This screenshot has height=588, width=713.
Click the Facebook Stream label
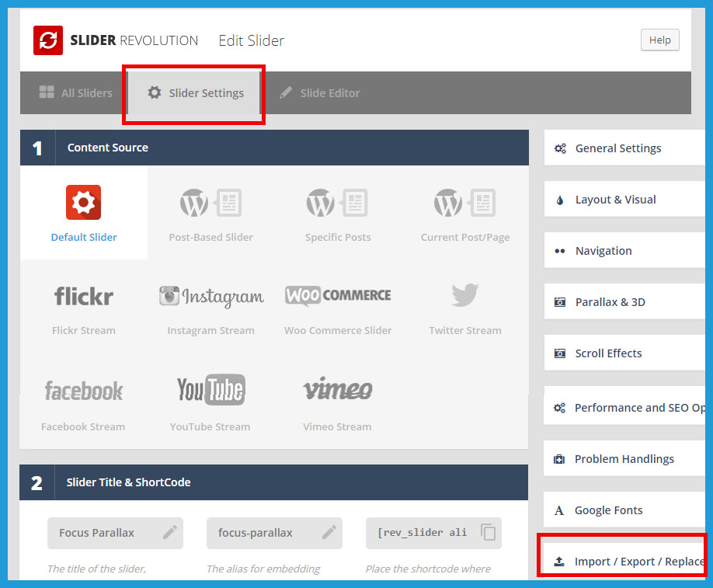83,427
